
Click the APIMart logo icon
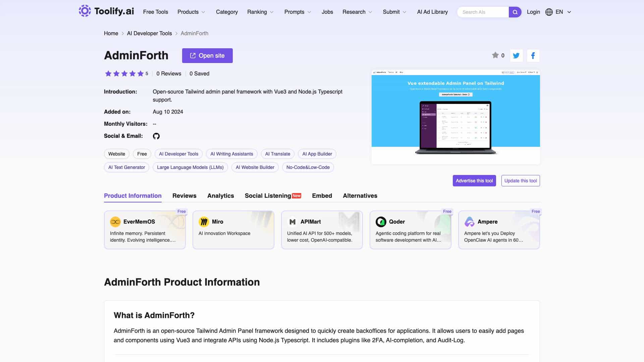(292, 222)
